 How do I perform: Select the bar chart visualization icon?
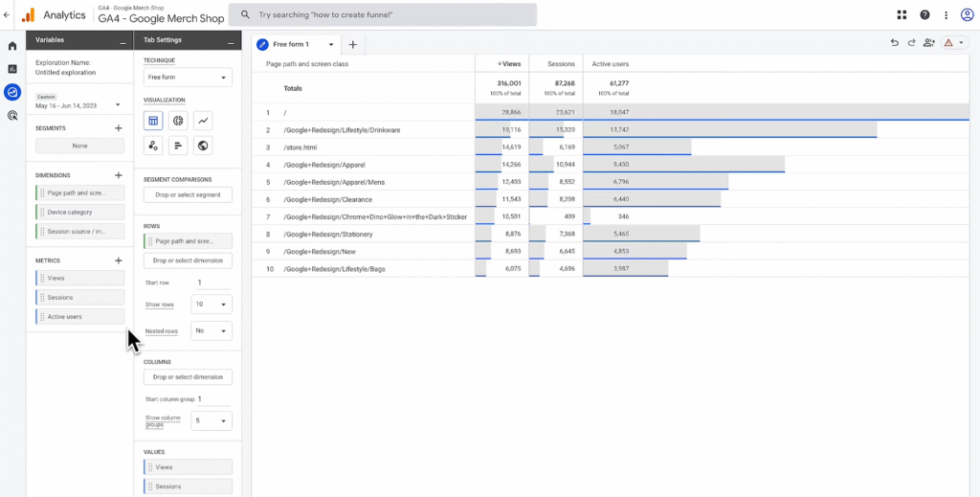coord(177,146)
